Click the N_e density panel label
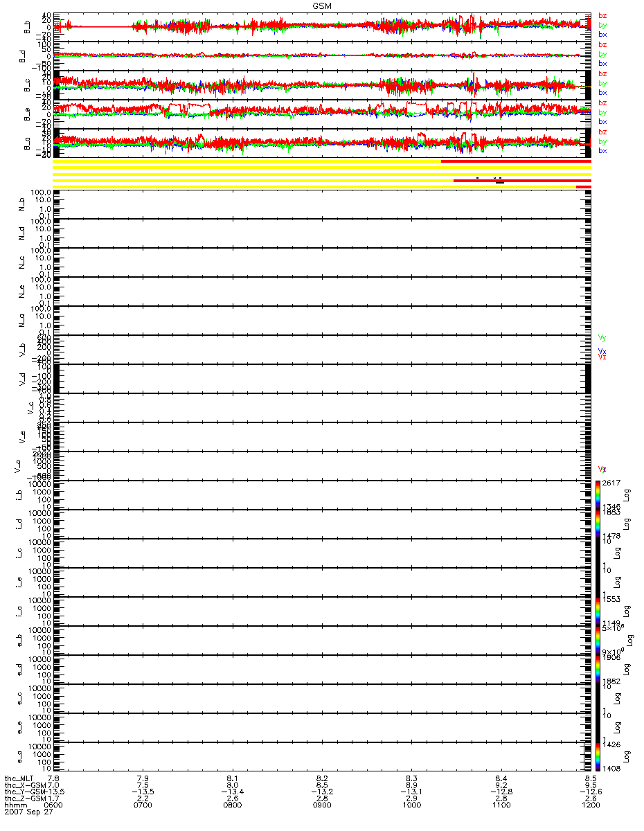644x831 pixels. click(x=22, y=292)
